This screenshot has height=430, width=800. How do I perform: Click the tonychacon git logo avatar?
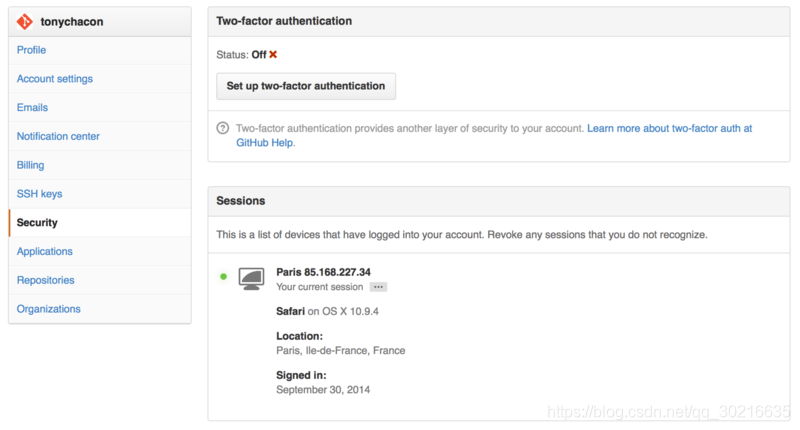24,21
